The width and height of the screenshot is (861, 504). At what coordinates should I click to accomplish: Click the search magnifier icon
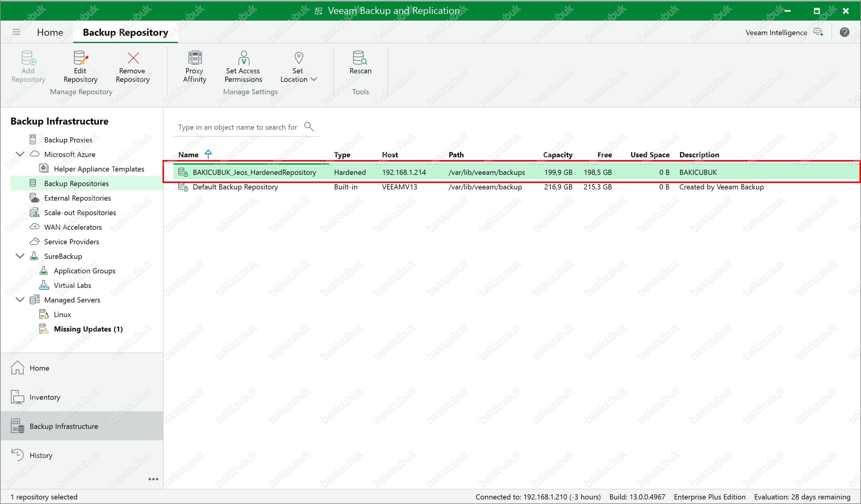click(x=309, y=127)
